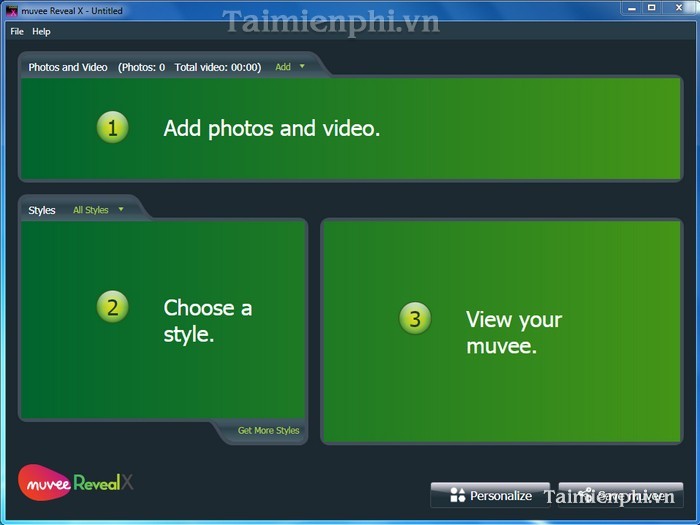Click the muvee app icon in title bar
The height and width of the screenshot is (525, 700).
point(12,11)
